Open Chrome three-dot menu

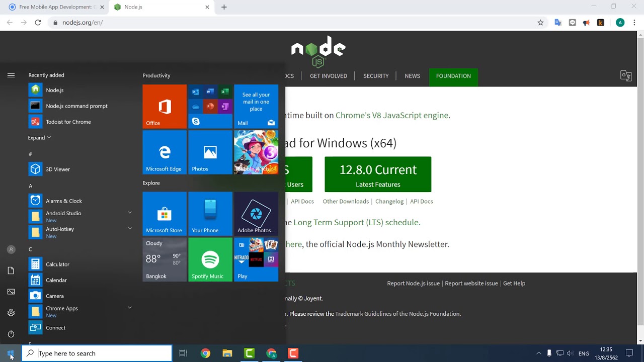(x=635, y=23)
